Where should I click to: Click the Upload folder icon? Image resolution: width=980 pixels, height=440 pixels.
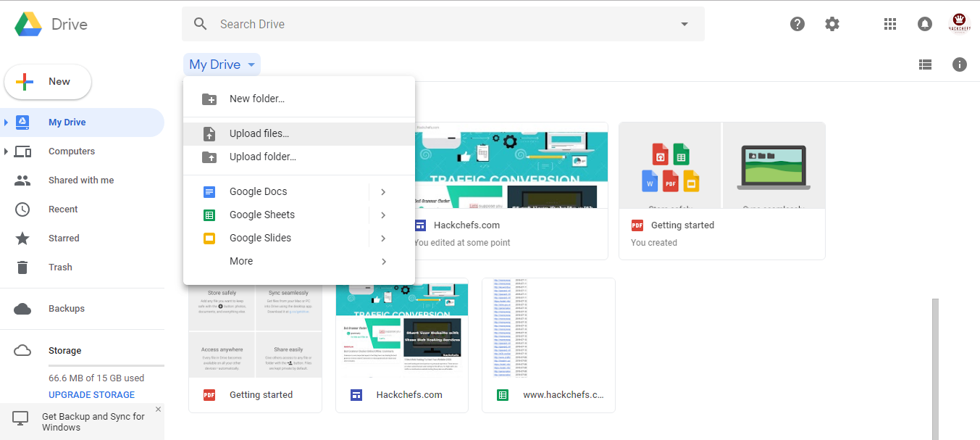click(x=209, y=157)
